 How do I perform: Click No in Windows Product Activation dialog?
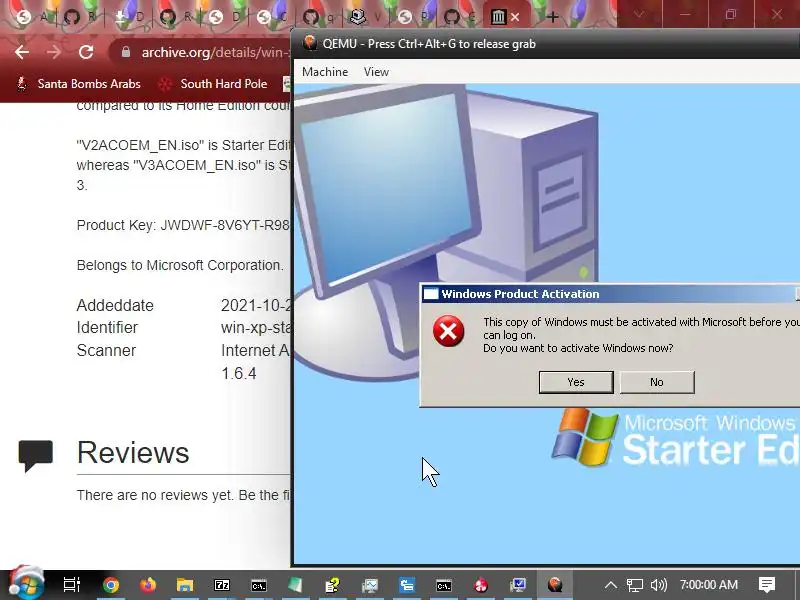pyautogui.click(x=657, y=382)
